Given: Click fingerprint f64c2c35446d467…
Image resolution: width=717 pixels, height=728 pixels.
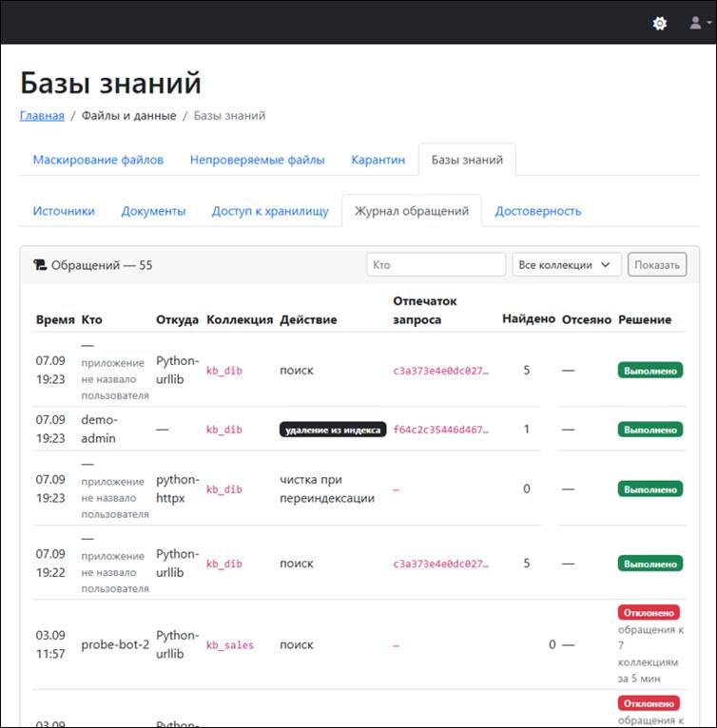Looking at the screenshot, I should pyautogui.click(x=440, y=430).
